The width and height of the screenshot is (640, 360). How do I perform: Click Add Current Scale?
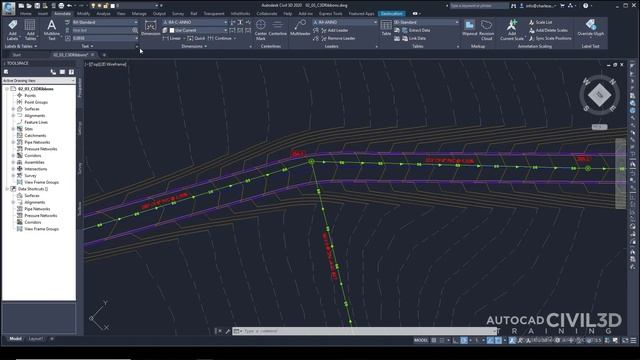pos(512,30)
